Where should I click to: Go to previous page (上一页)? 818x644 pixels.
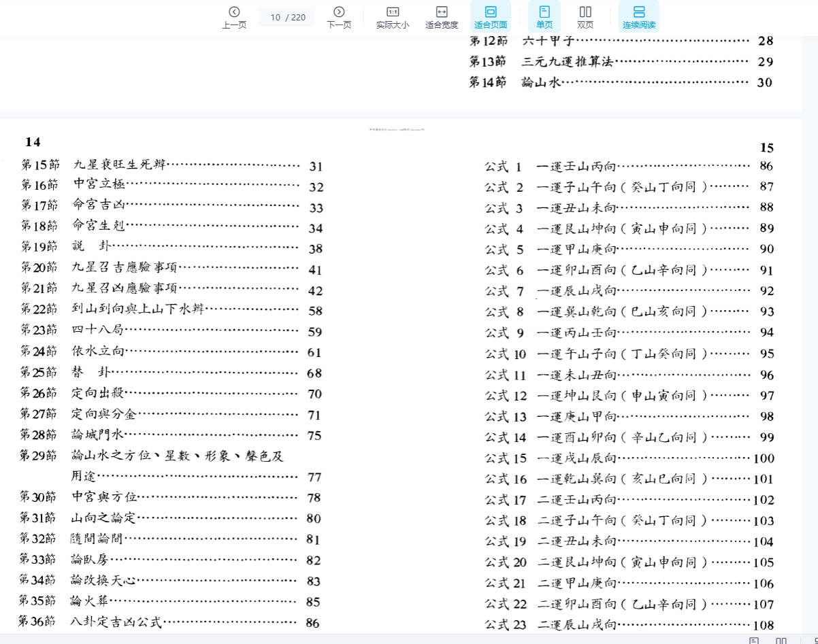[234, 17]
